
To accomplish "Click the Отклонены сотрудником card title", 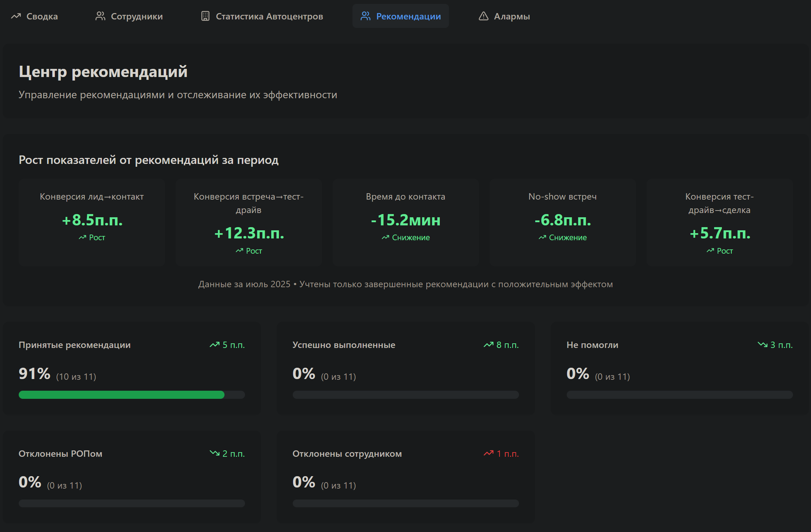I will [x=347, y=454].
